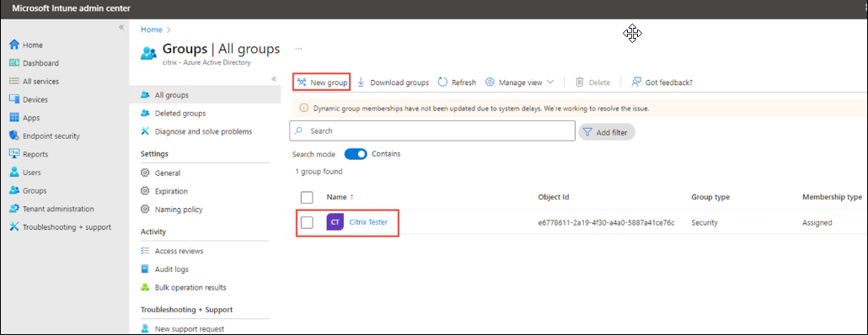This screenshot has height=335, width=868.
Task: Select All groups in the blade menu
Action: pyautogui.click(x=205, y=95)
